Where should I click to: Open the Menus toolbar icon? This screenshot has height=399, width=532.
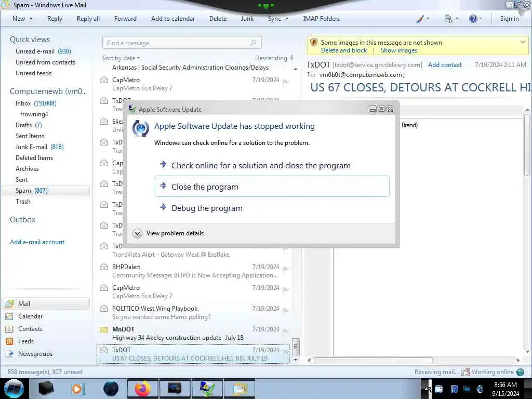(x=448, y=19)
